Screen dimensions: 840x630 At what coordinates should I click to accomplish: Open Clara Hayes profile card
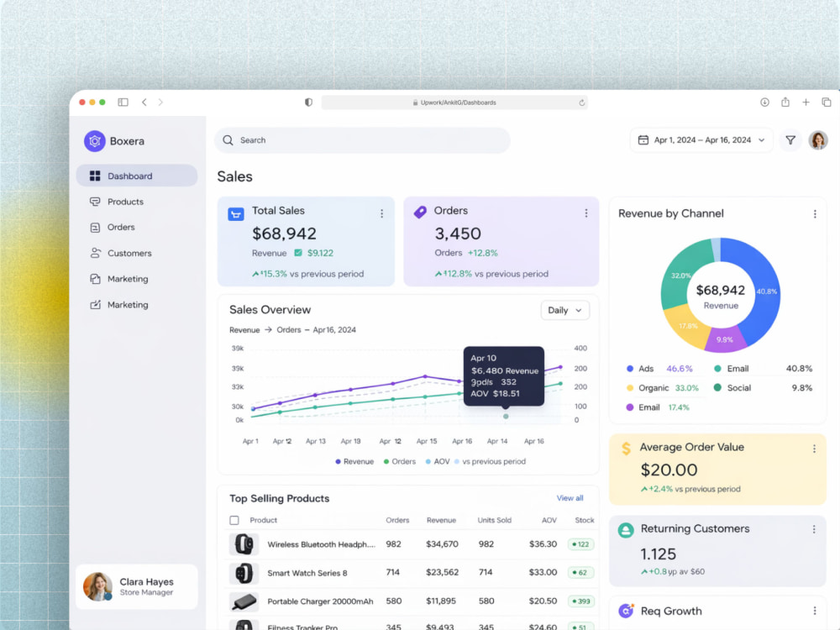coord(137,586)
